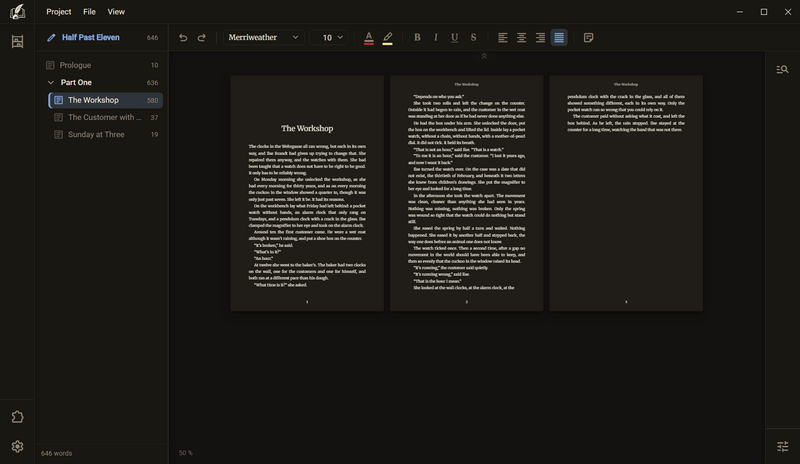Viewport: 800px width, 464px height.
Task: Toggle strikethrough formatting
Action: pos(473,38)
